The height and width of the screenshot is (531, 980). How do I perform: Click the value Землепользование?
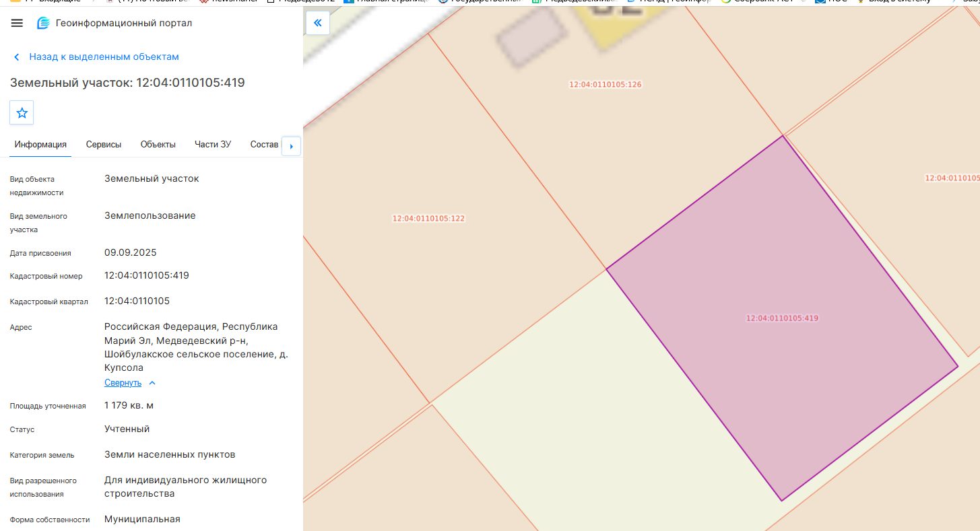tap(150, 215)
